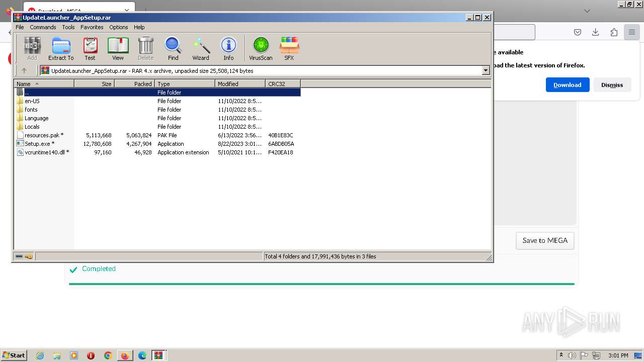Open the Find tool

pos(173,49)
